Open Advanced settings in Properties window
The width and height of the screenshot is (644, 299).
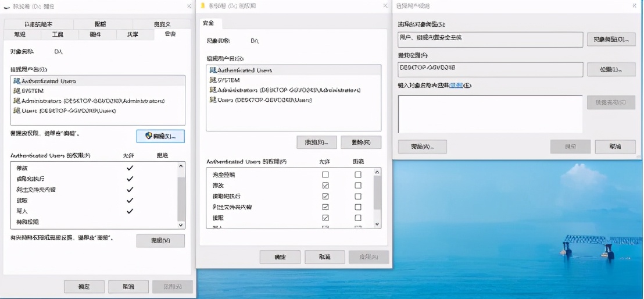160,241
